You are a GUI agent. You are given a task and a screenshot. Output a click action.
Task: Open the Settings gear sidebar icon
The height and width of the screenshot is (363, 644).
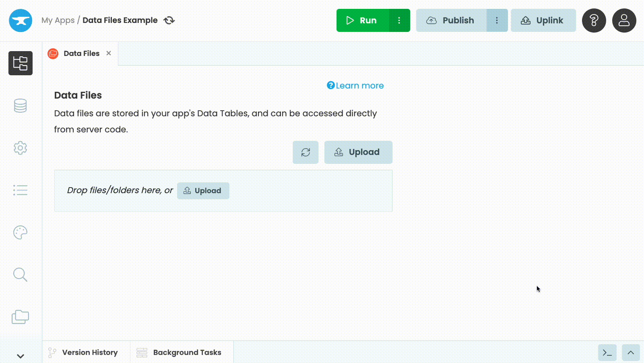coord(21,148)
